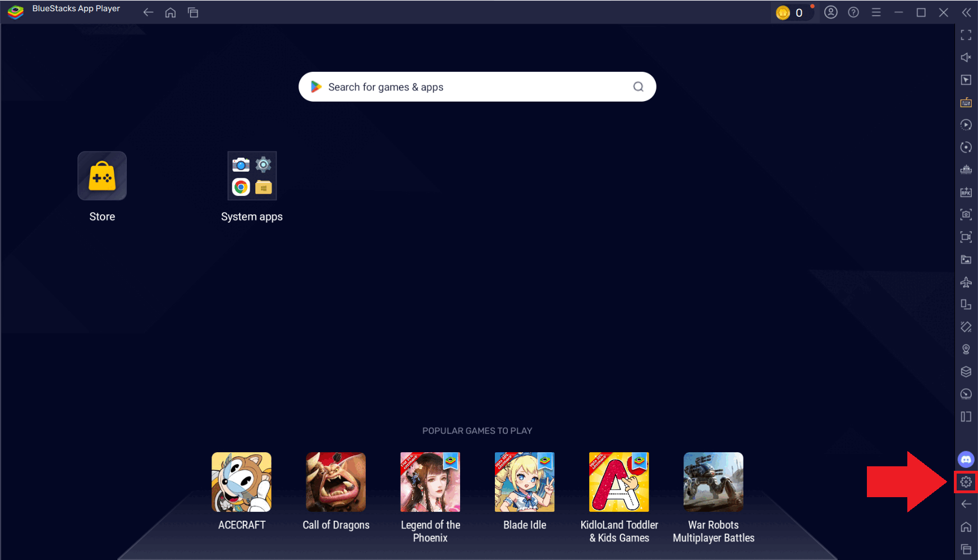Click the rotate screen sidebar icon
978x560 pixels.
point(966,305)
